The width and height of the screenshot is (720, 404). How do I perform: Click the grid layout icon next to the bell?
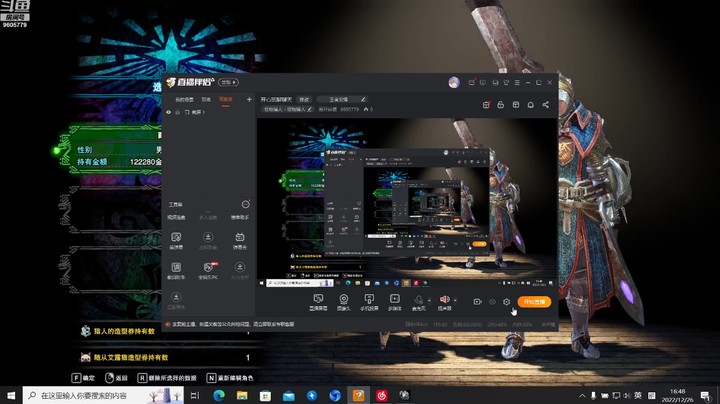(516, 105)
